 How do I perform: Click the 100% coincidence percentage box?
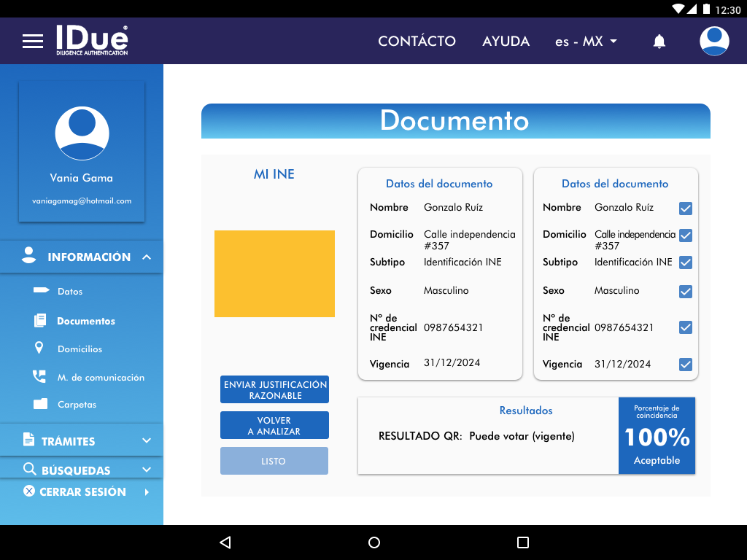point(657,436)
